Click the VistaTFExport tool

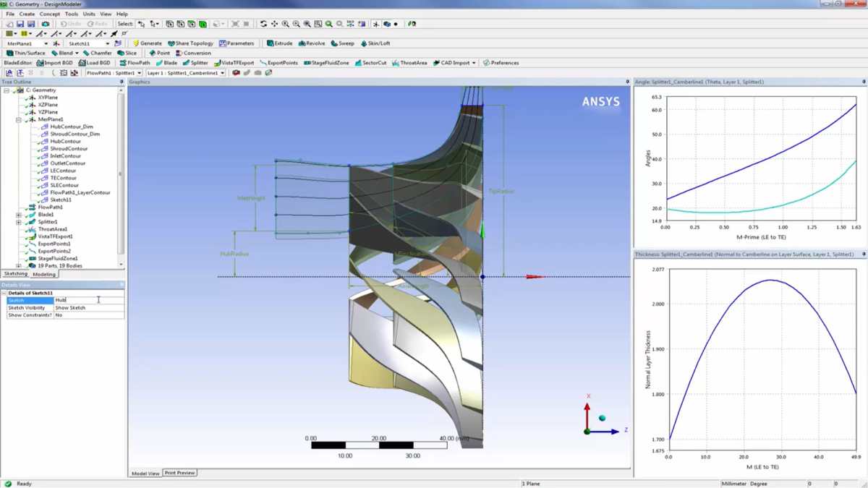pos(234,63)
